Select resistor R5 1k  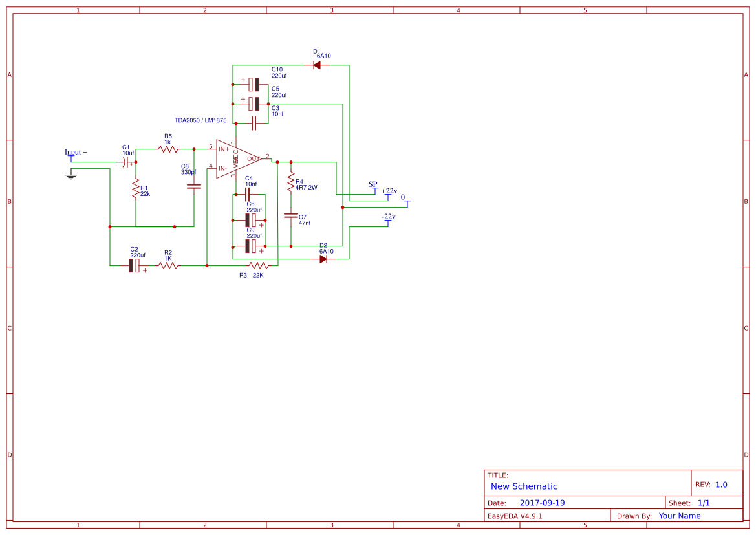tap(167, 147)
